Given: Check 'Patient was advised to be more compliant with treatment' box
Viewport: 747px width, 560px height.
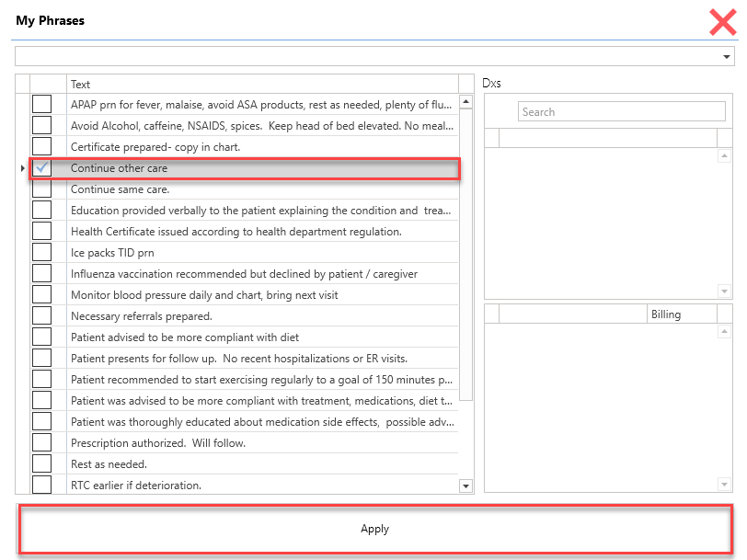Looking at the screenshot, I should 42,401.
